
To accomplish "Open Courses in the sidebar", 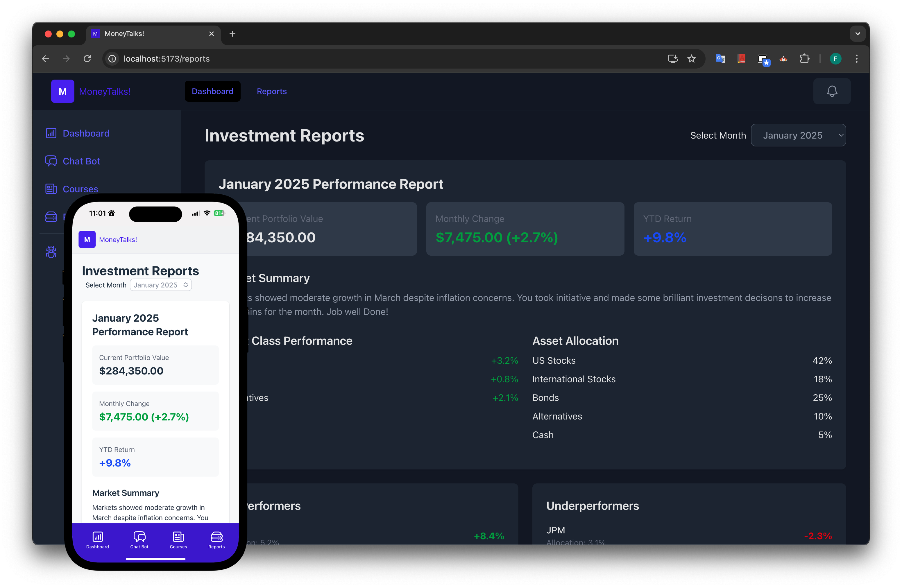I will coord(80,189).
